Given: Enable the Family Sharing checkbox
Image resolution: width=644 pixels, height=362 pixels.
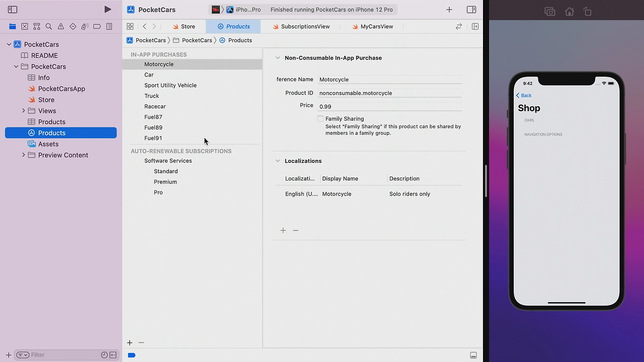Looking at the screenshot, I should pos(320,119).
